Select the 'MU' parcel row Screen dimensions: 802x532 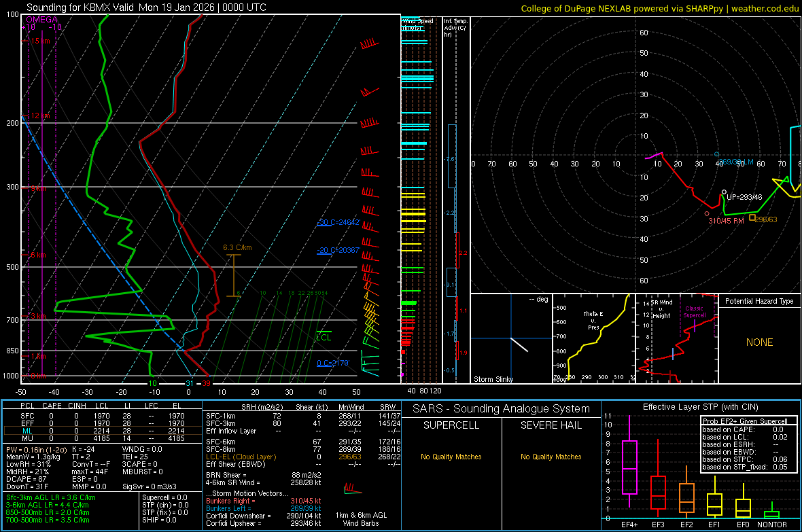tap(103, 438)
